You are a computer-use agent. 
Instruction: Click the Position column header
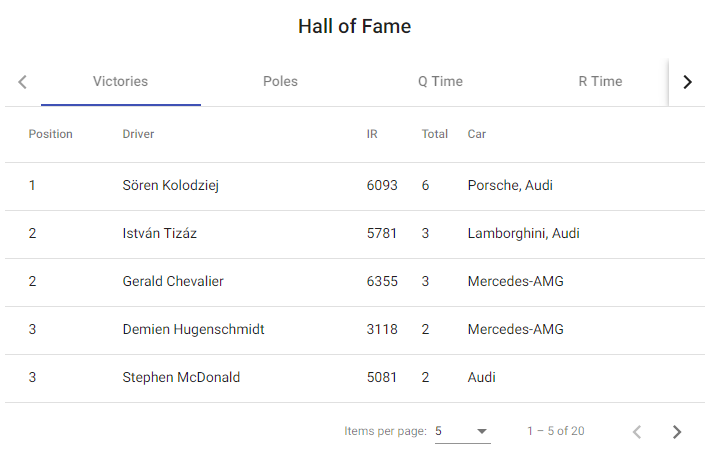[51, 134]
